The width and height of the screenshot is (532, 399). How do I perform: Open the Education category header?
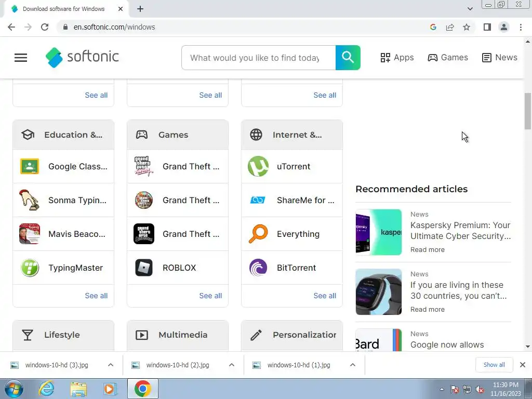(x=63, y=135)
